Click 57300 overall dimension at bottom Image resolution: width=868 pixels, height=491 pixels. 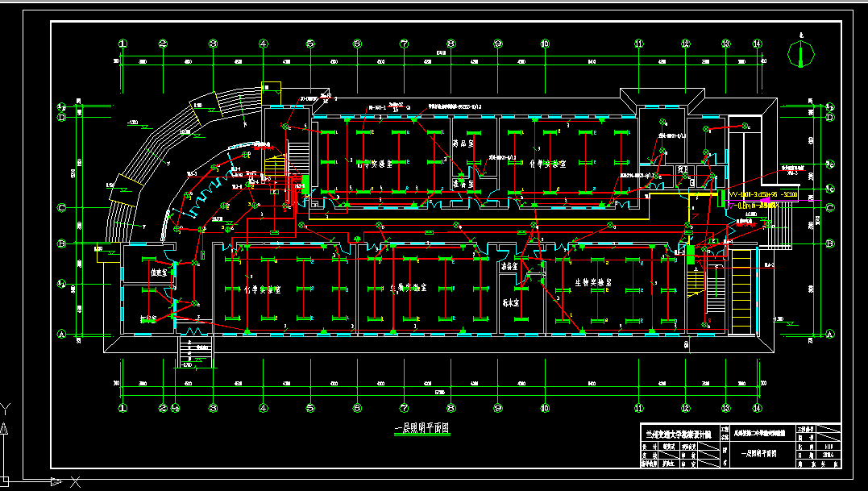point(439,393)
